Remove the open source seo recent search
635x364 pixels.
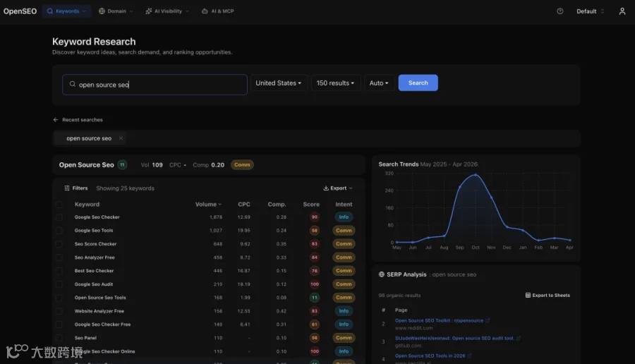point(121,138)
